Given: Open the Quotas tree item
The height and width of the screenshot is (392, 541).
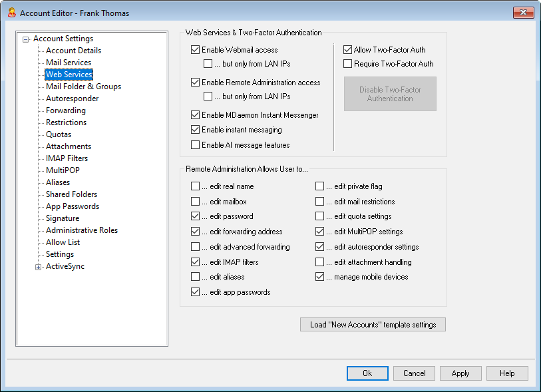Looking at the screenshot, I should coord(59,134).
